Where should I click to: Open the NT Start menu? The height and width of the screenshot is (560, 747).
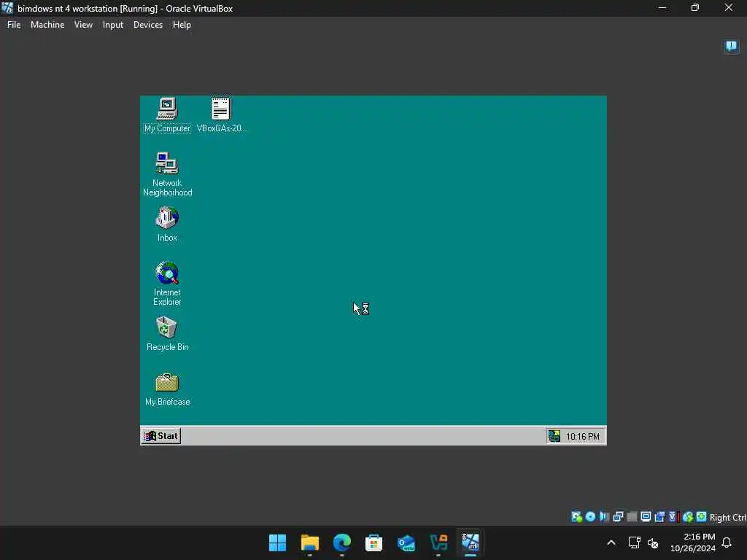161,436
